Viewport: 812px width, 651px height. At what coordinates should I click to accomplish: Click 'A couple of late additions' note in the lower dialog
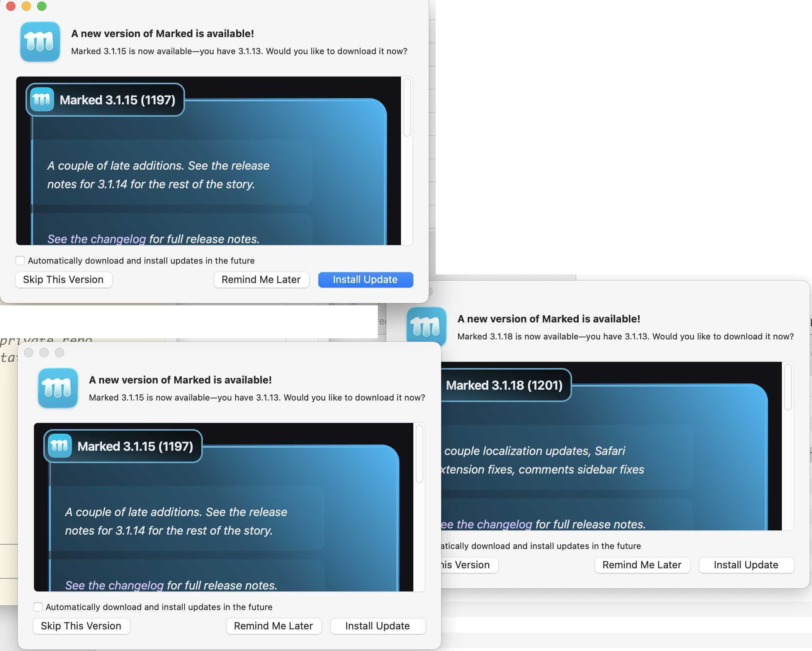(176, 521)
